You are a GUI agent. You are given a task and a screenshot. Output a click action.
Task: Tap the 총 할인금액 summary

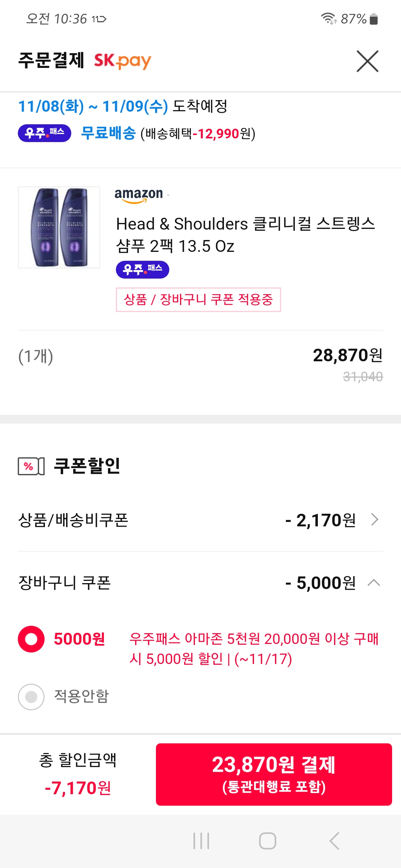tap(78, 774)
